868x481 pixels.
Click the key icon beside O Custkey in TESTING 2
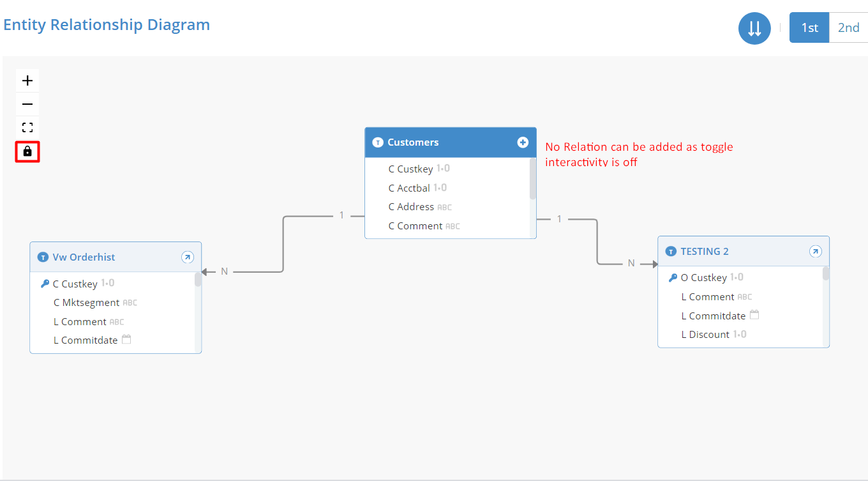[x=673, y=277]
